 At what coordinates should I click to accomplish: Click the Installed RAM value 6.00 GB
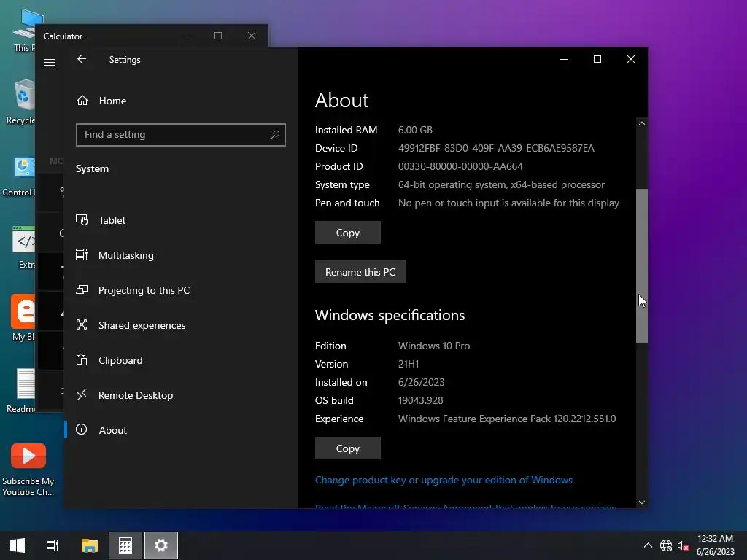pyautogui.click(x=415, y=130)
